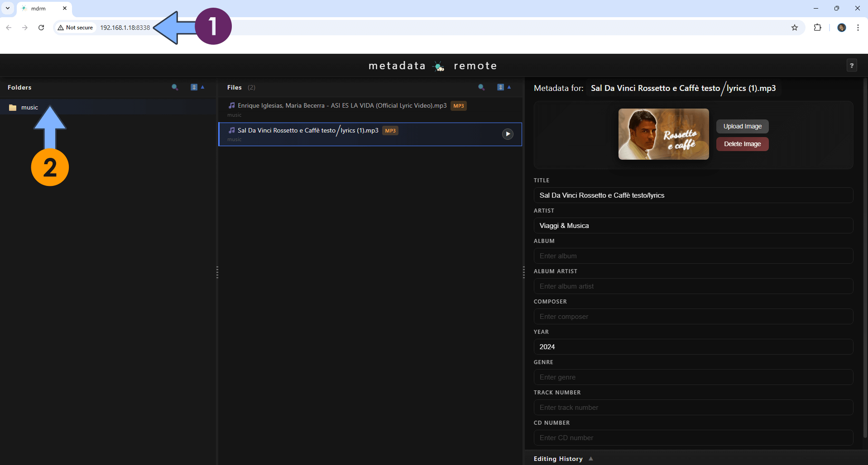
Task: Click the browser Forward arrow
Action: [x=25, y=28]
